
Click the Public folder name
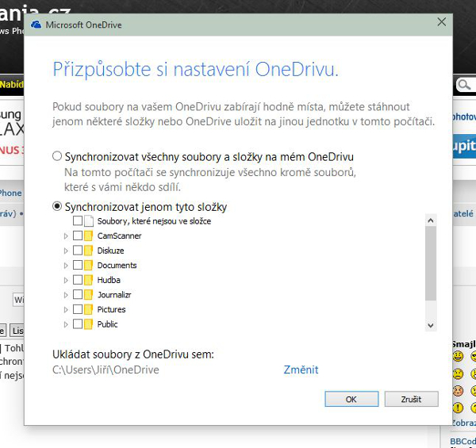pyautogui.click(x=107, y=324)
